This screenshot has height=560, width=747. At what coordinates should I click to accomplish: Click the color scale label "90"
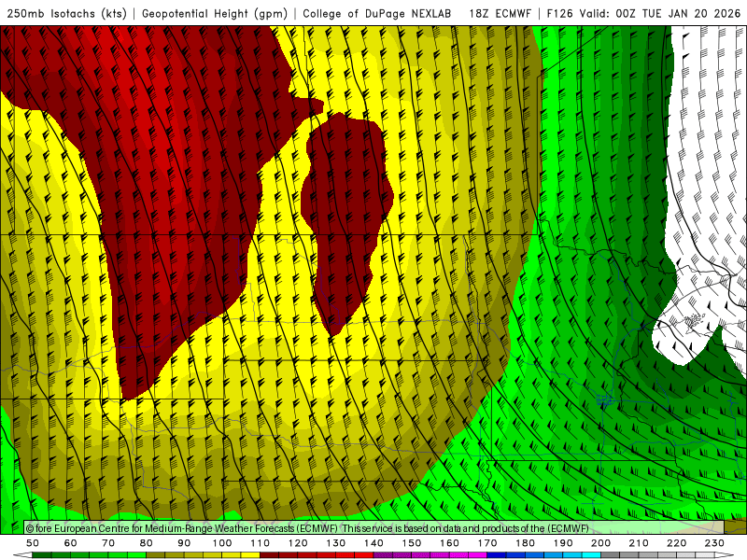184,543
